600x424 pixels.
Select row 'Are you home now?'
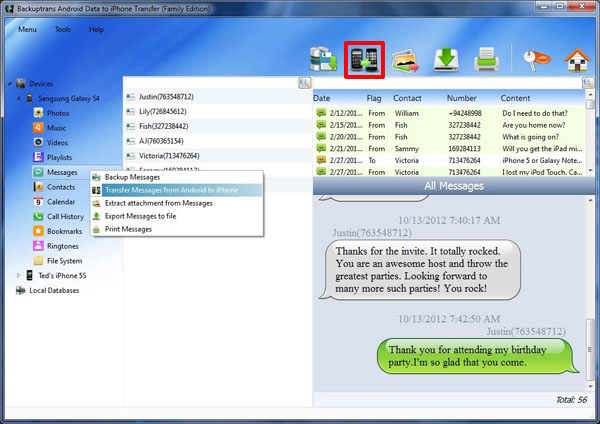pyautogui.click(x=449, y=125)
